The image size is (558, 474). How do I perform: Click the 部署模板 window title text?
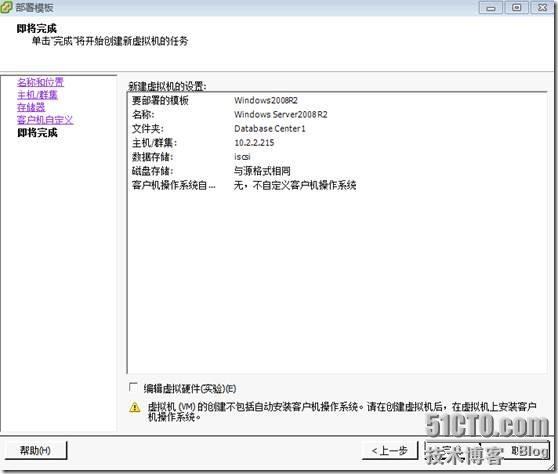(x=35, y=8)
